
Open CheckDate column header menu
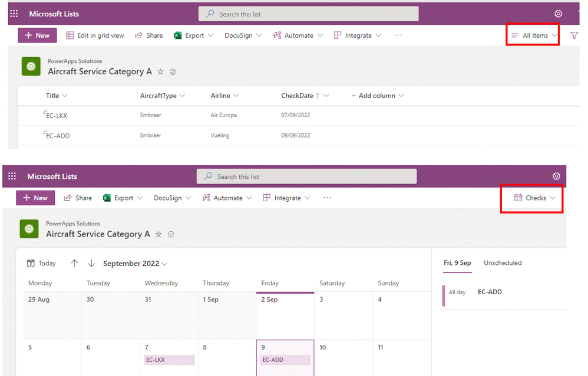tap(305, 95)
